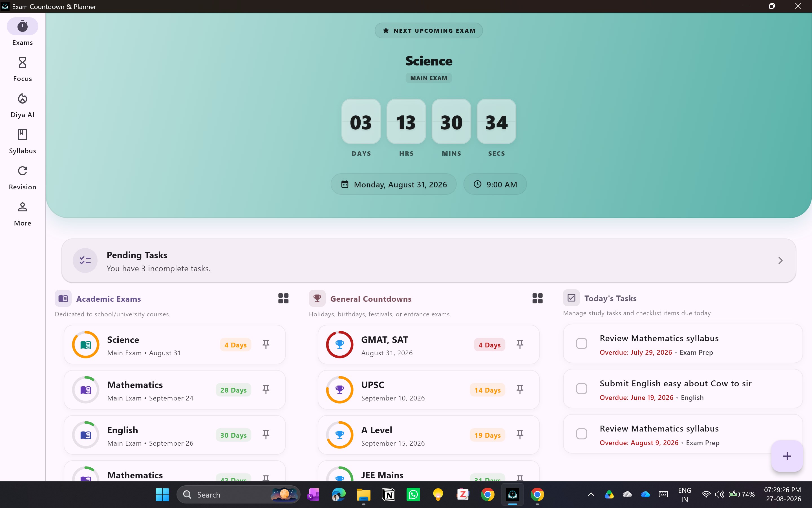Open the UPSC countdown card
This screenshot has width=812, height=508.
[x=429, y=390]
